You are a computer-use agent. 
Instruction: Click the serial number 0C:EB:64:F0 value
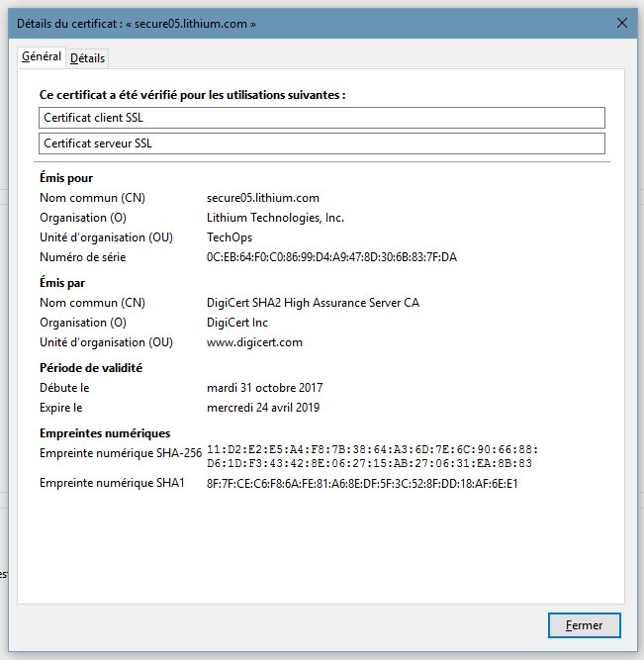click(331, 257)
